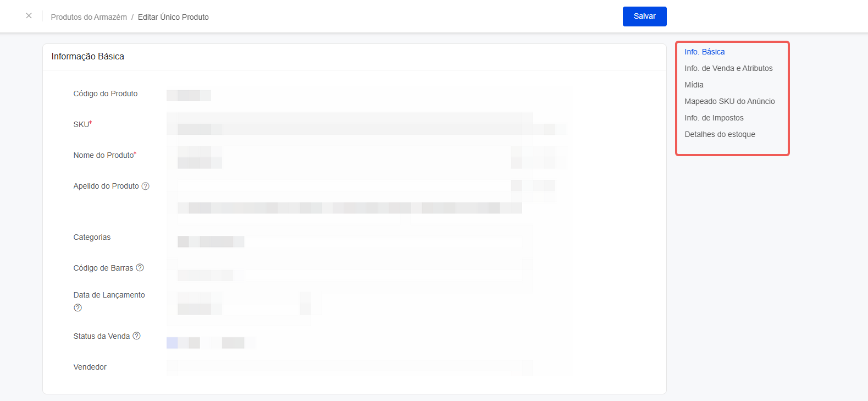Close the product editor with the X icon

click(x=29, y=16)
